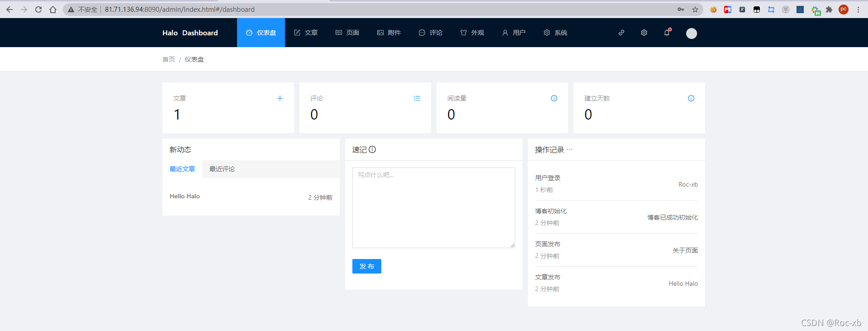
Task: Show info icon next to 速记 title
Action: (x=372, y=149)
